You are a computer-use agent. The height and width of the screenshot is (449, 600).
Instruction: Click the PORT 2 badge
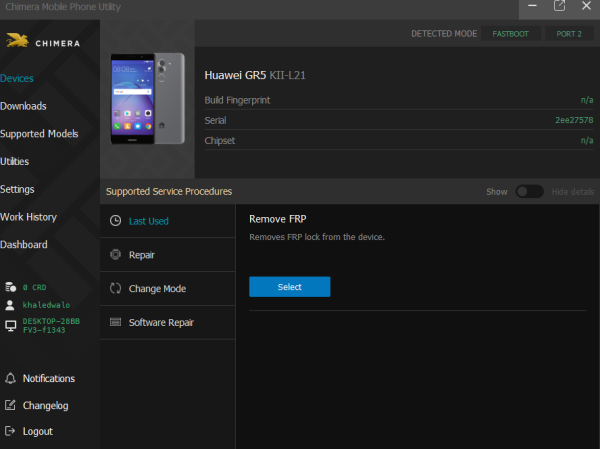pos(569,34)
